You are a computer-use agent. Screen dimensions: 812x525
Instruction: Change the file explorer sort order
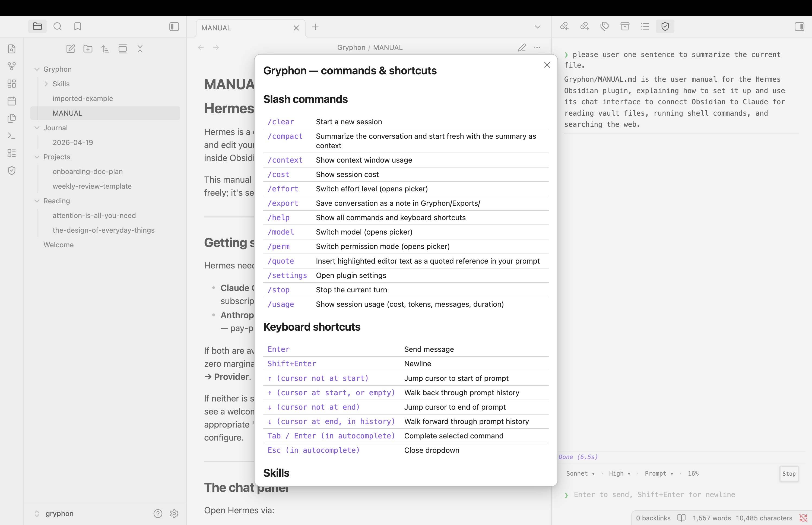[x=105, y=49]
